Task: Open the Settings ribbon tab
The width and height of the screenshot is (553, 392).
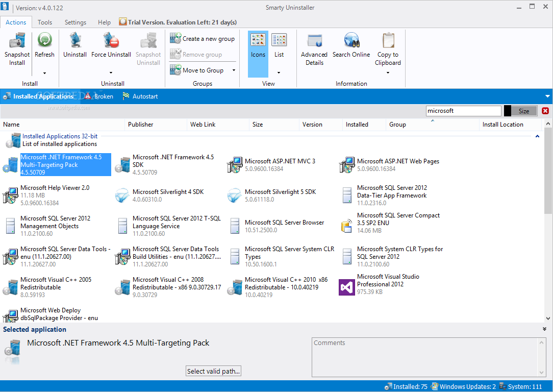Action: tap(76, 22)
